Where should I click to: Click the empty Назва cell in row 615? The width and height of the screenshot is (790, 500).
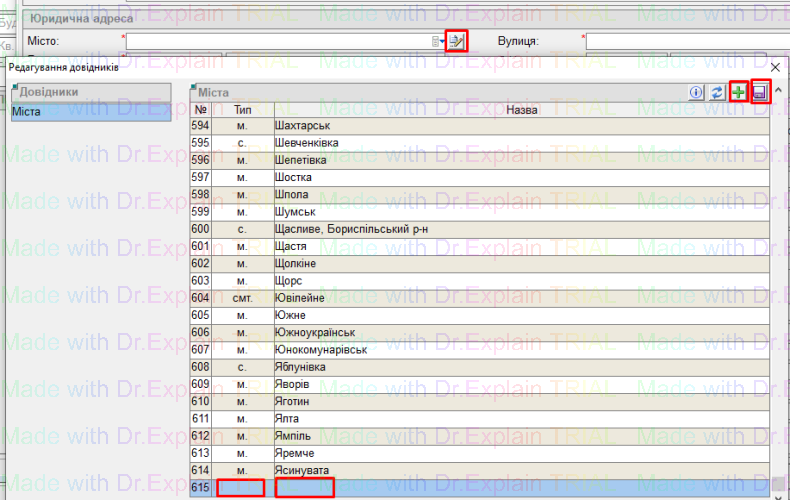pyautogui.click(x=304, y=488)
